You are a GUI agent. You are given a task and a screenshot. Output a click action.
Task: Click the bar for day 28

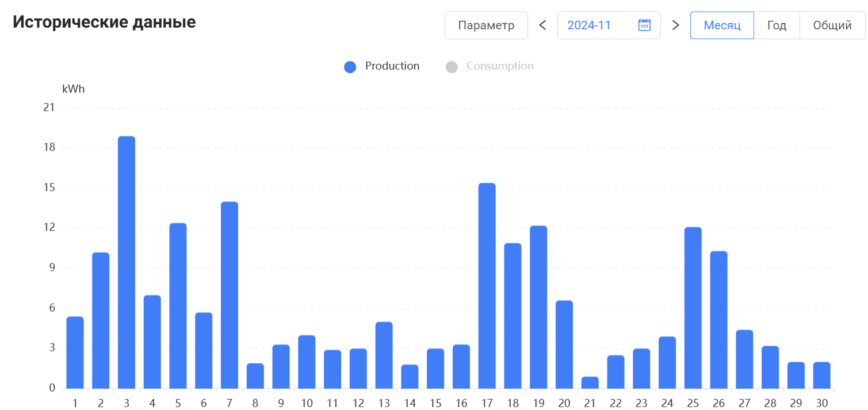[770, 367]
